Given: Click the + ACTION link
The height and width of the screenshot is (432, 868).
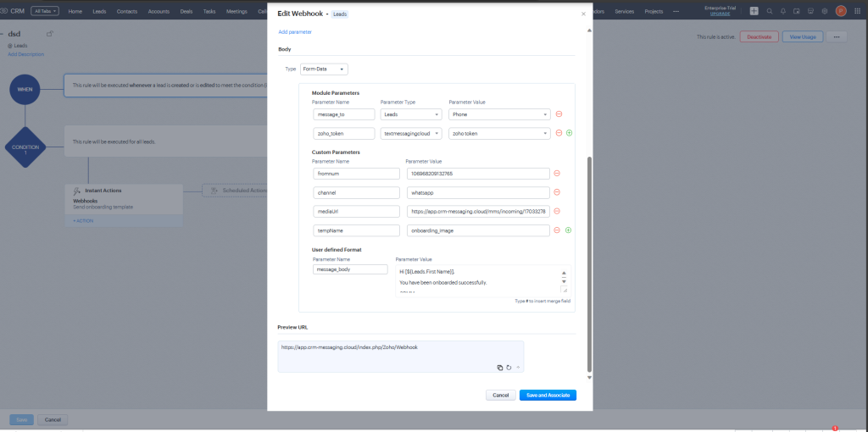Looking at the screenshot, I should [83, 221].
